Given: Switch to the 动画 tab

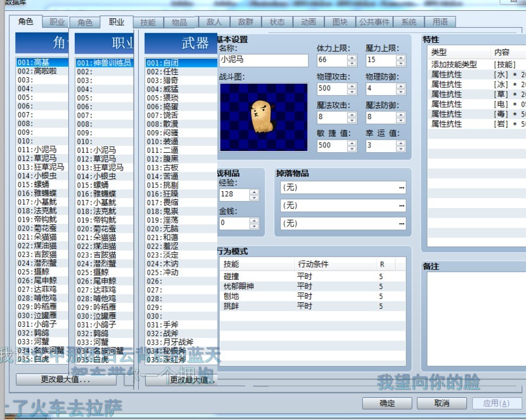Looking at the screenshot, I should 309,22.
